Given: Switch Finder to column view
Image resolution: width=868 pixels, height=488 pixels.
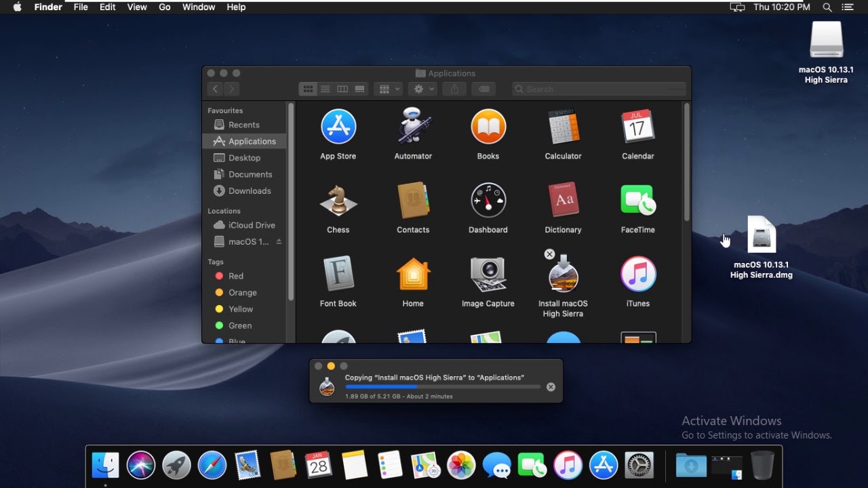Looking at the screenshot, I should pyautogui.click(x=342, y=89).
